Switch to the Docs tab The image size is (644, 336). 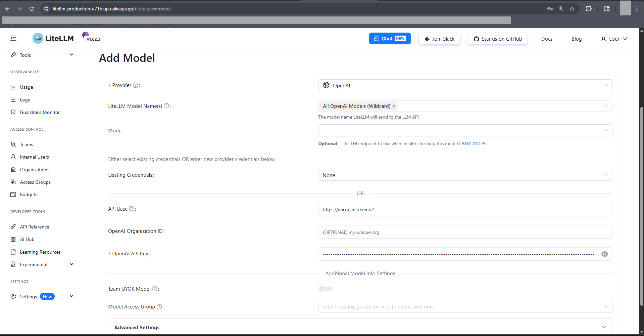(546, 39)
